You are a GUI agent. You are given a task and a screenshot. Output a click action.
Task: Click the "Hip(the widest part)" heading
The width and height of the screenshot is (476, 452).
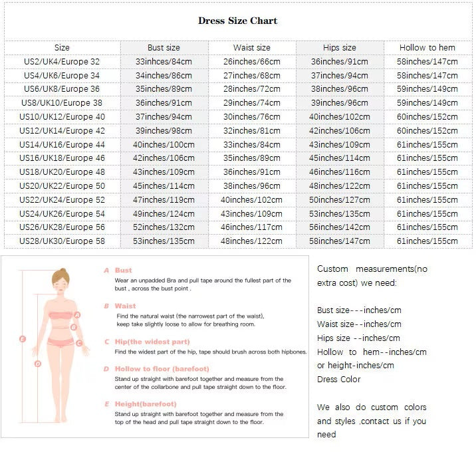(152, 342)
